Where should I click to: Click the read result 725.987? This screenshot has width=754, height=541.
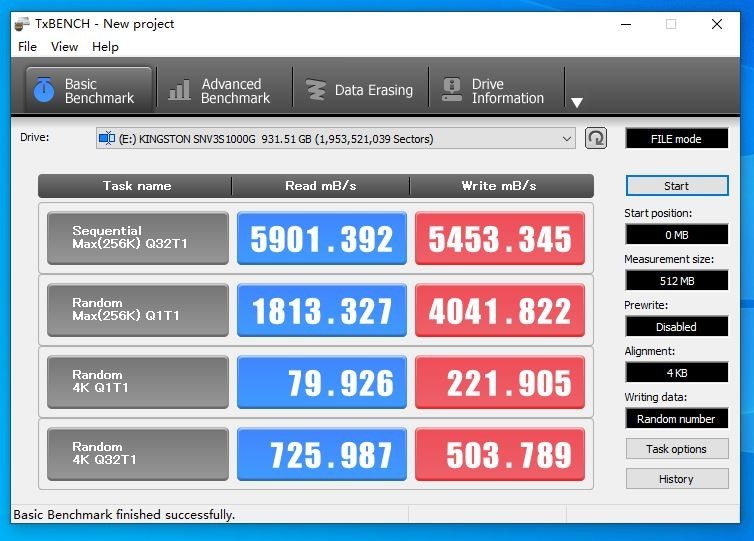322,454
